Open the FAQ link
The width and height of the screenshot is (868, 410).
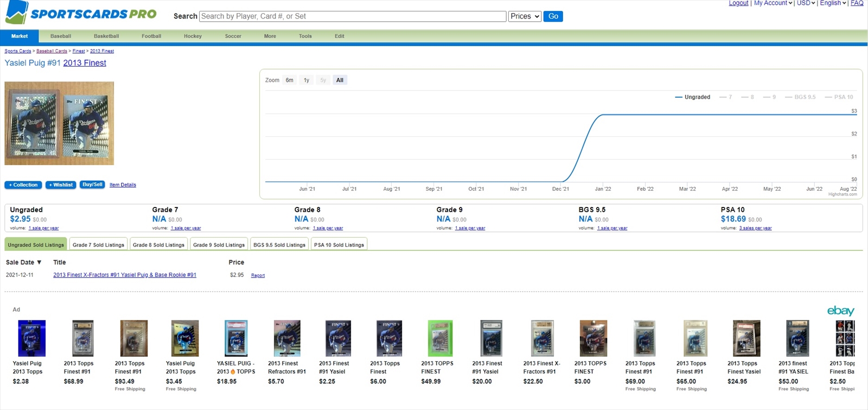point(857,3)
